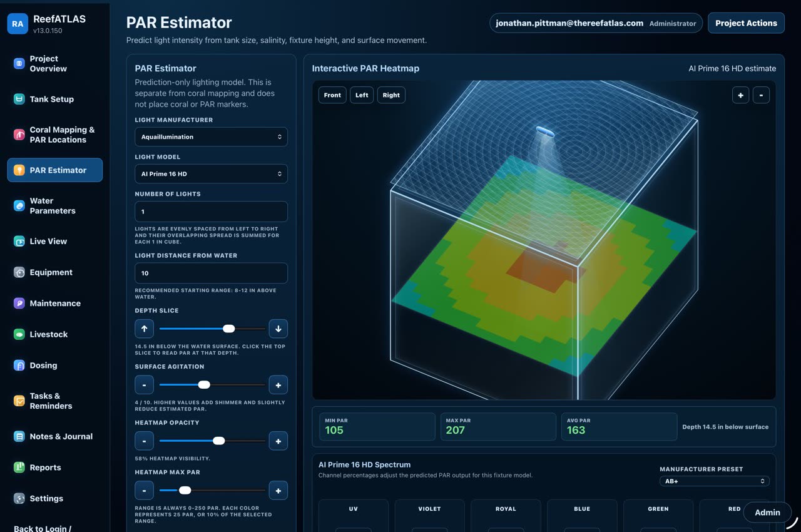Screen dimensions: 801x532
Task: Increase heatmap opacity with plus button
Action: (278, 441)
